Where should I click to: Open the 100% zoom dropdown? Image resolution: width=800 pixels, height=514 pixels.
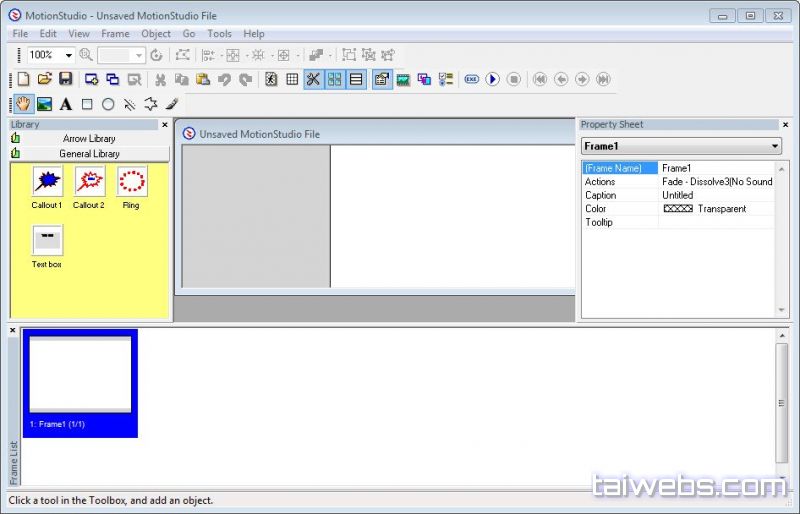pos(69,56)
